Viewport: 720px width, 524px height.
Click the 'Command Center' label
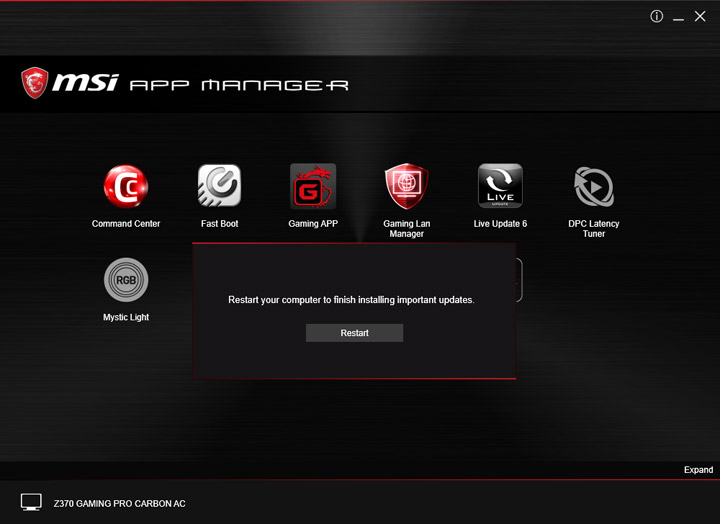point(126,224)
